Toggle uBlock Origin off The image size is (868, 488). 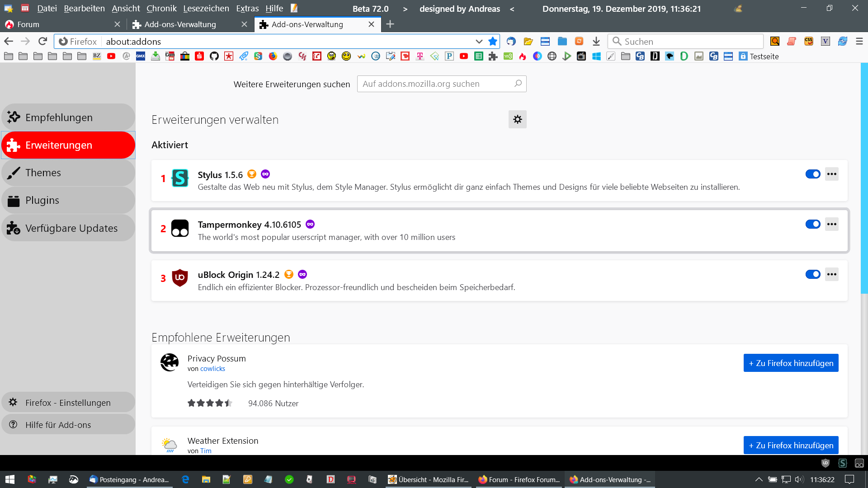click(x=812, y=274)
